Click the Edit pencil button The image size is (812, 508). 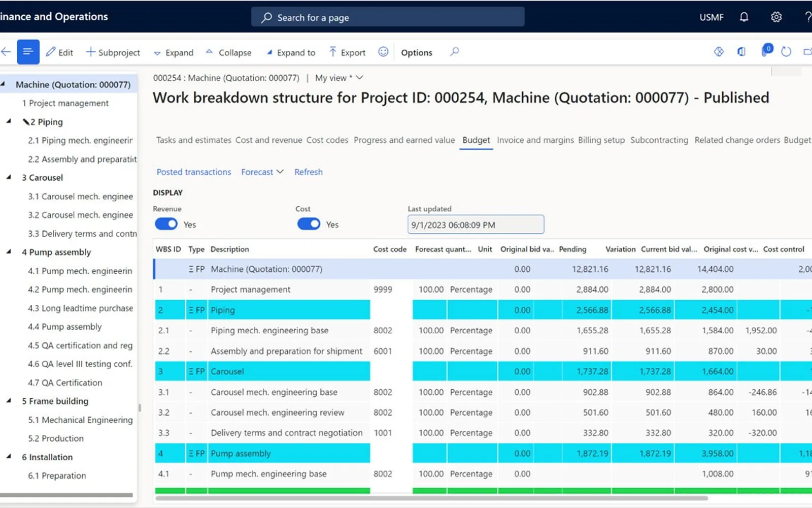coord(59,52)
